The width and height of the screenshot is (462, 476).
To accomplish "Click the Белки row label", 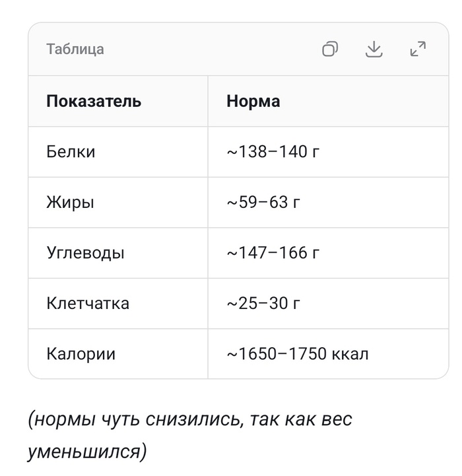I will [71, 151].
